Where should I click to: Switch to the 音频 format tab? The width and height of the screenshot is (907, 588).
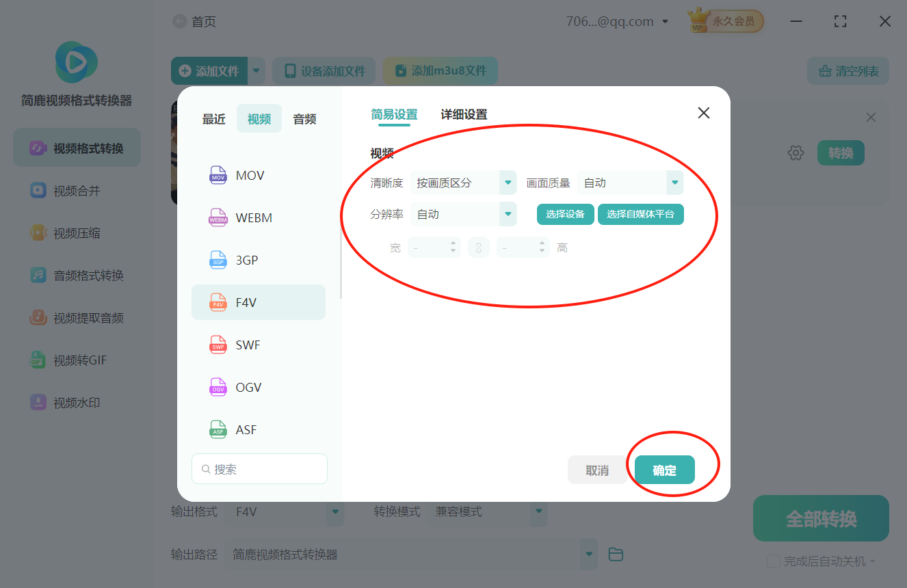pyautogui.click(x=304, y=118)
